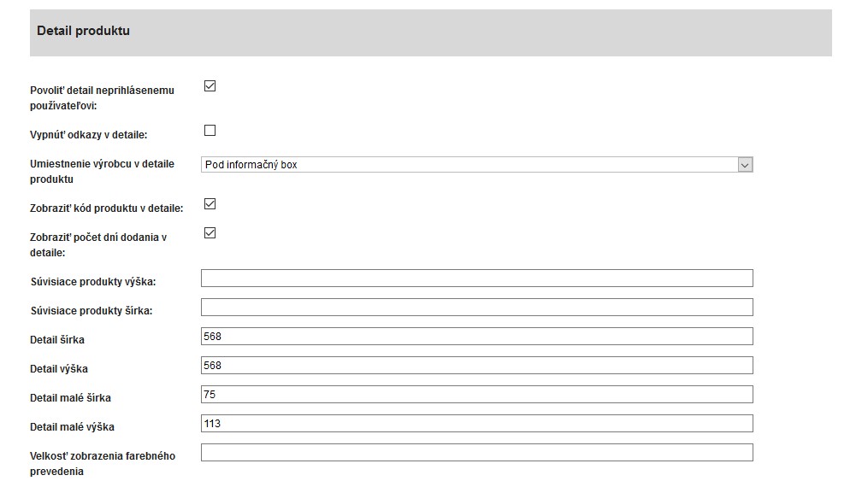Click the 'Súvisiace produkty výška:' label text

pos(92,282)
